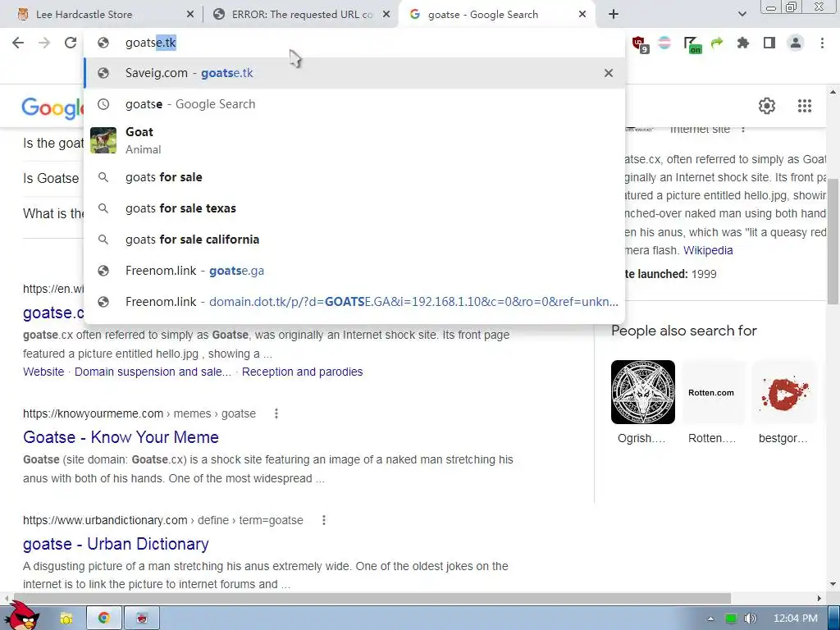Image resolution: width=840 pixels, height=630 pixels.
Task: Go back using the browser back arrow
Action: (x=18, y=43)
